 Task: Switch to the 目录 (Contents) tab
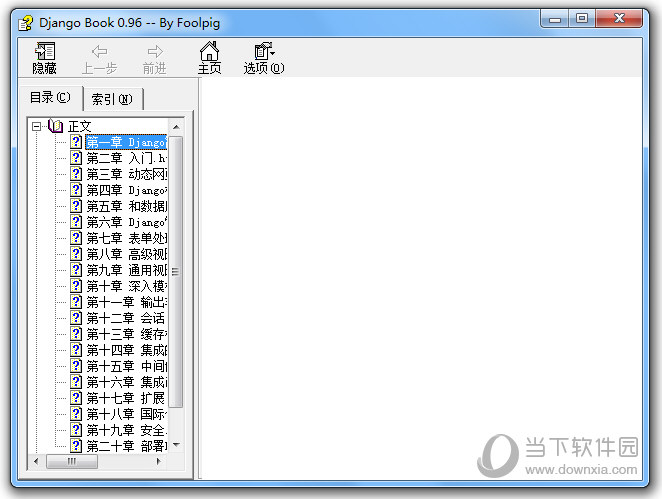pyautogui.click(x=50, y=98)
